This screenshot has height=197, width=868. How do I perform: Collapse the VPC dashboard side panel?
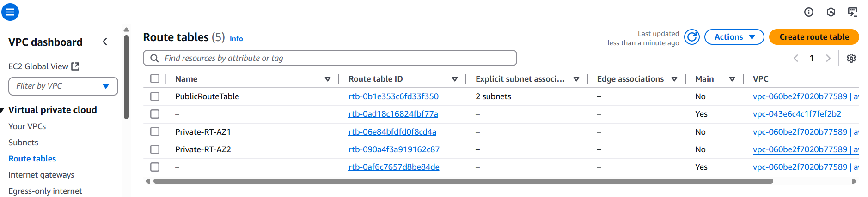tap(105, 42)
